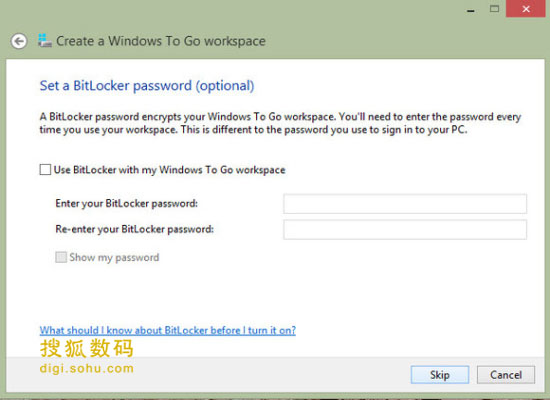
Task: Click the Windows To Go wizard icon
Action: click(45, 41)
